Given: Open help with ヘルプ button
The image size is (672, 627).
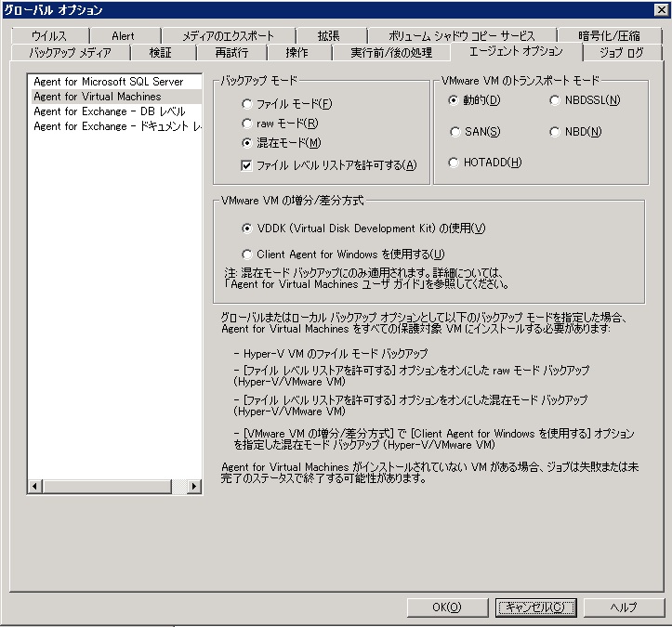Looking at the screenshot, I should tap(623, 607).
